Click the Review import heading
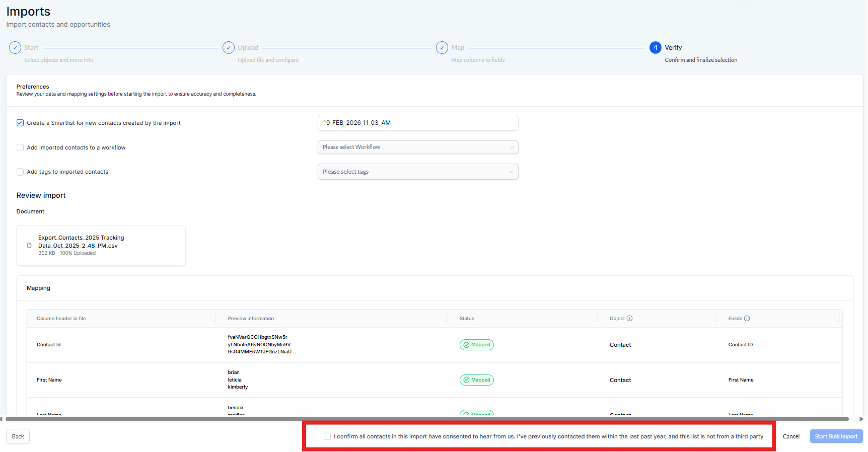The width and height of the screenshot is (868, 452). tap(41, 195)
